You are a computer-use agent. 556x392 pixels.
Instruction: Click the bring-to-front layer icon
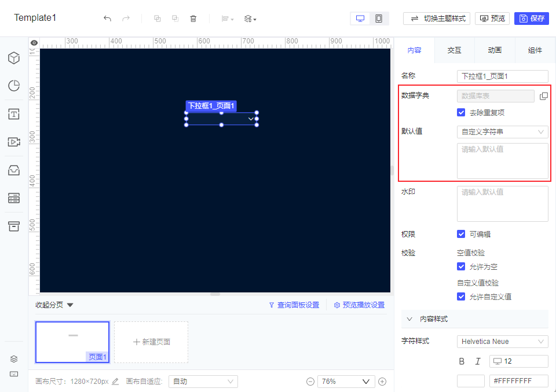coord(157,19)
